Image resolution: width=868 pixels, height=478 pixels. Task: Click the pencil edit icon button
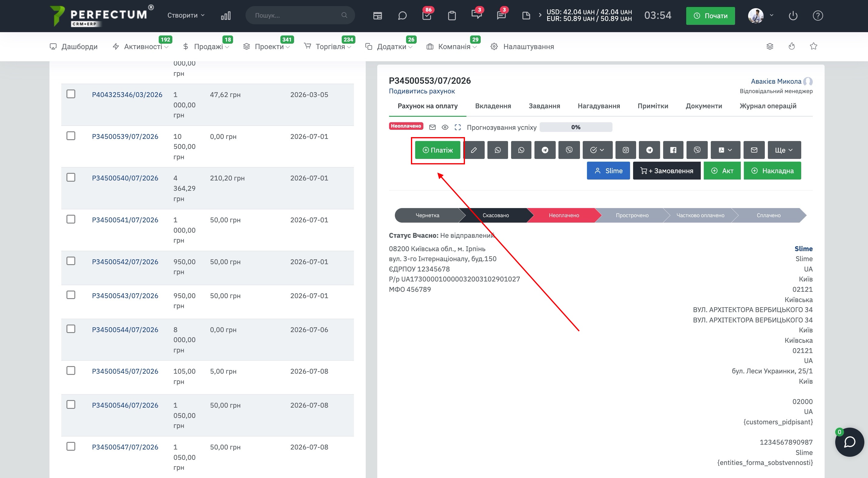pyautogui.click(x=474, y=150)
